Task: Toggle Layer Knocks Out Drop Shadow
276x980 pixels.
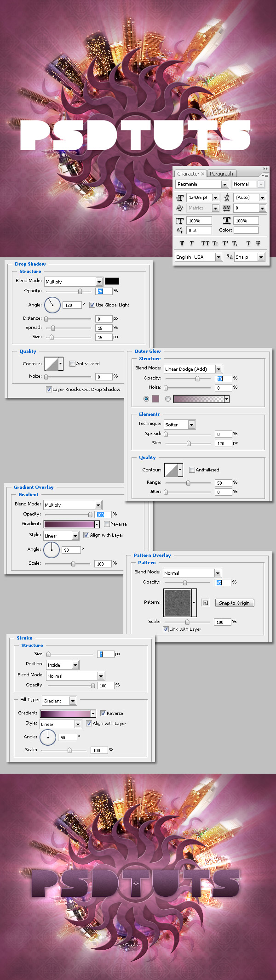Action: click(x=49, y=389)
